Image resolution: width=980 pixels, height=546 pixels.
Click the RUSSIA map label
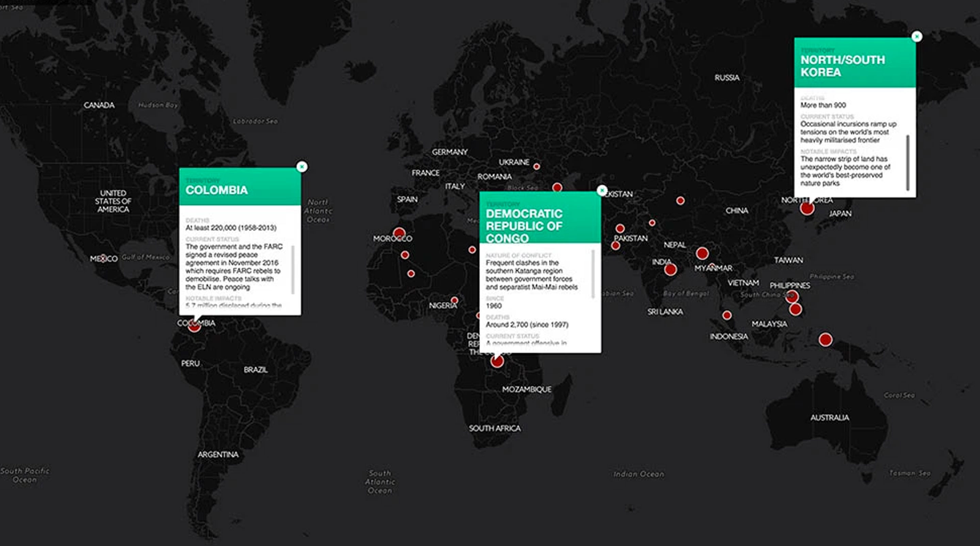click(727, 78)
